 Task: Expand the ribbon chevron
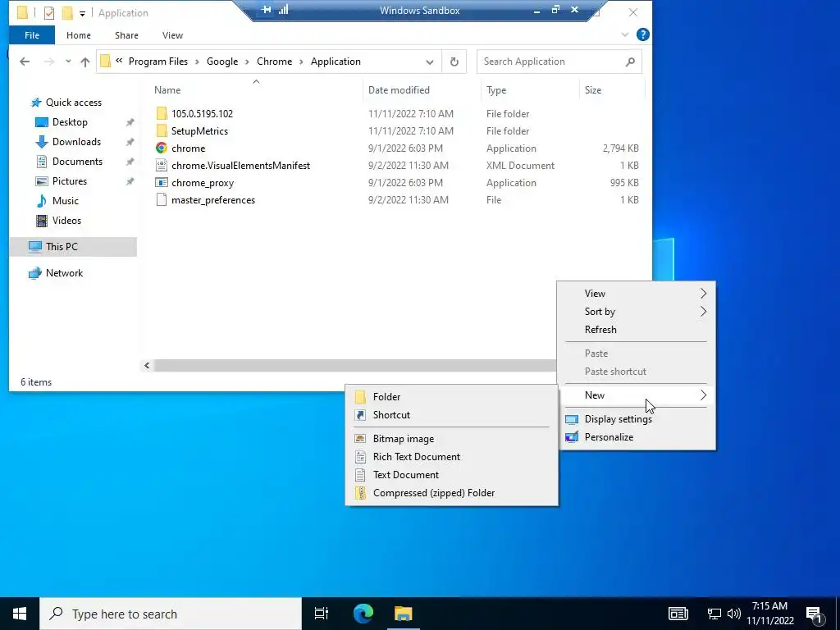pos(624,34)
